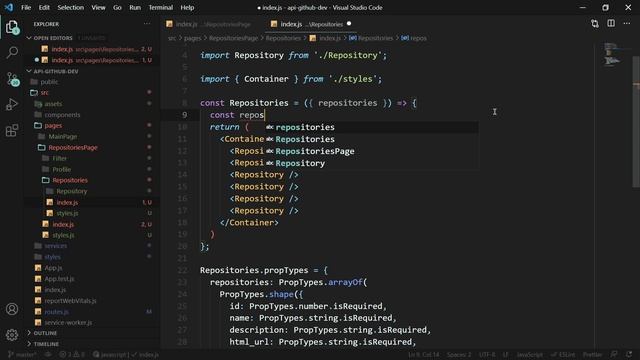Click the code minimap preview
This screenshot has width=640, height=360.
tap(612, 54)
